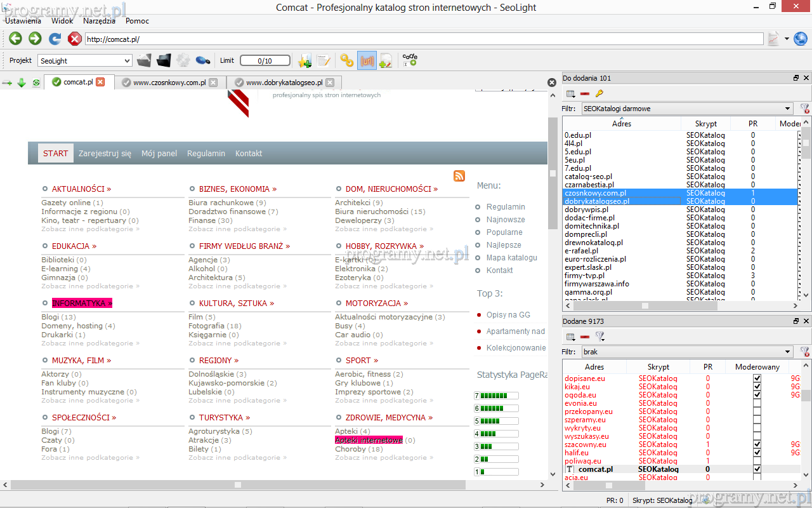Open the INFORMATYKA category link
The width and height of the screenshot is (812, 508).
(x=82, y=304)
